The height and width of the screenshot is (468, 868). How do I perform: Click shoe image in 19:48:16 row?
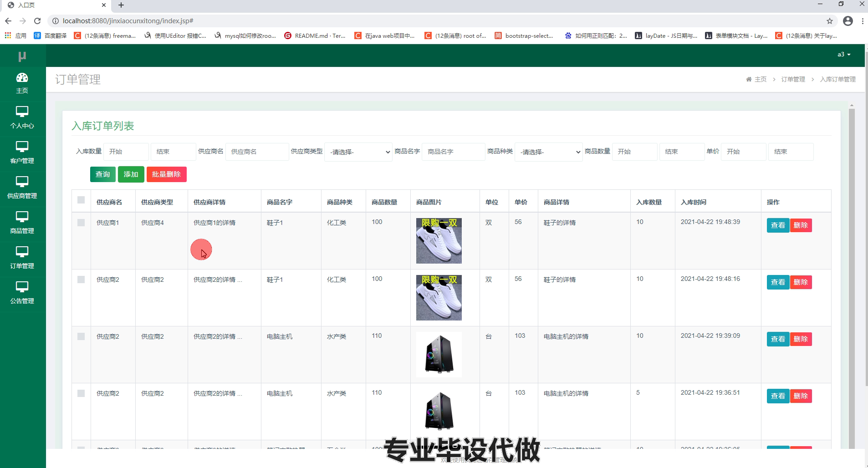[x=439, y=298]
